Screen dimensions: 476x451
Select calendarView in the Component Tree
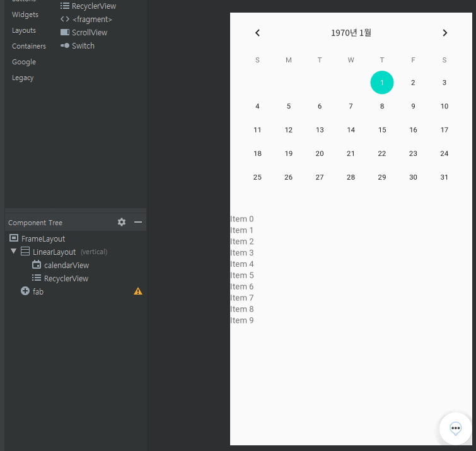coord(66,266)
